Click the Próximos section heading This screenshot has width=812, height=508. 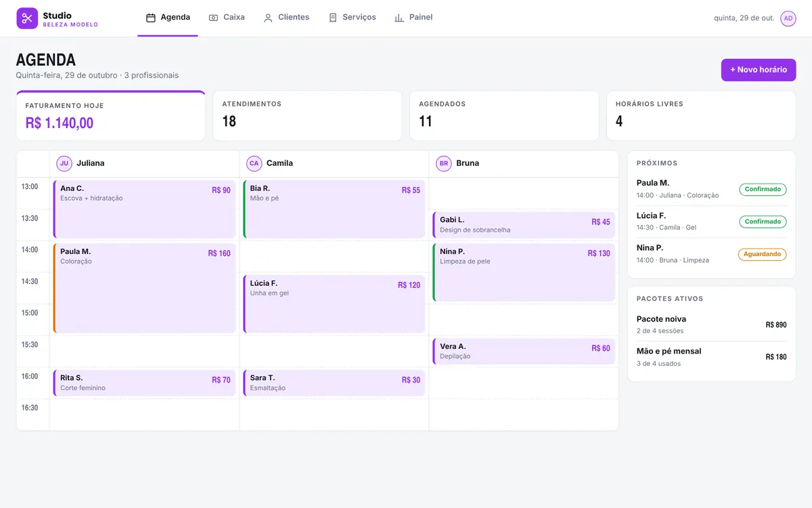[657, 163]
